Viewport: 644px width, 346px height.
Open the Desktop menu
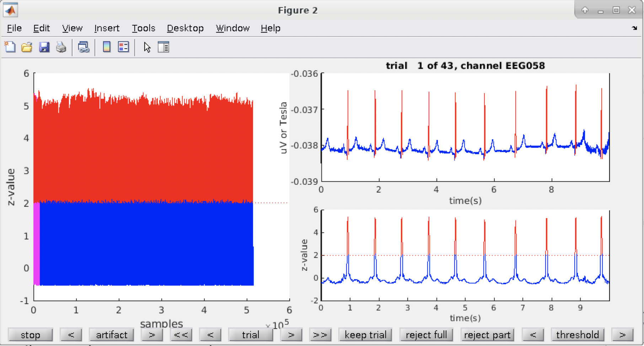point(185,28)
